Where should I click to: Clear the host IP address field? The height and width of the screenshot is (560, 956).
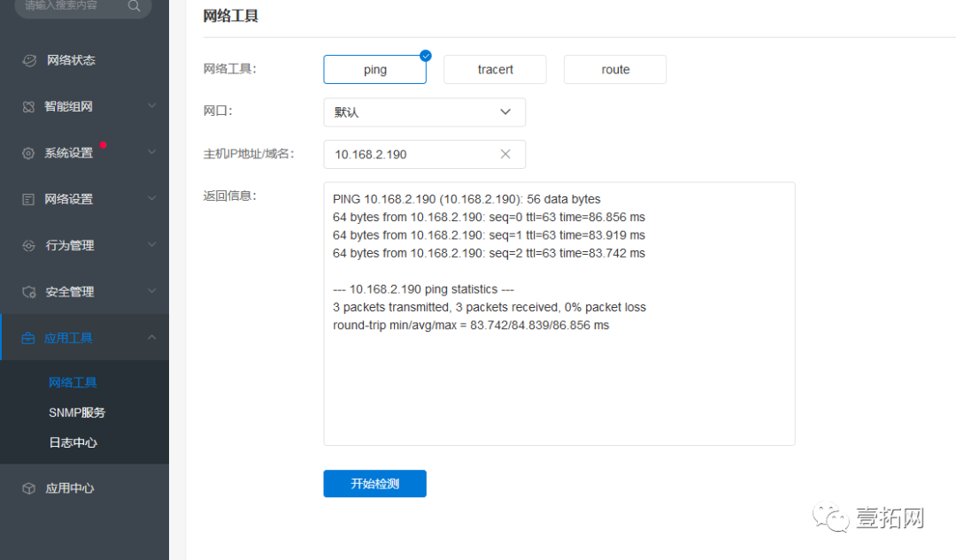click(x=505, y=154)
